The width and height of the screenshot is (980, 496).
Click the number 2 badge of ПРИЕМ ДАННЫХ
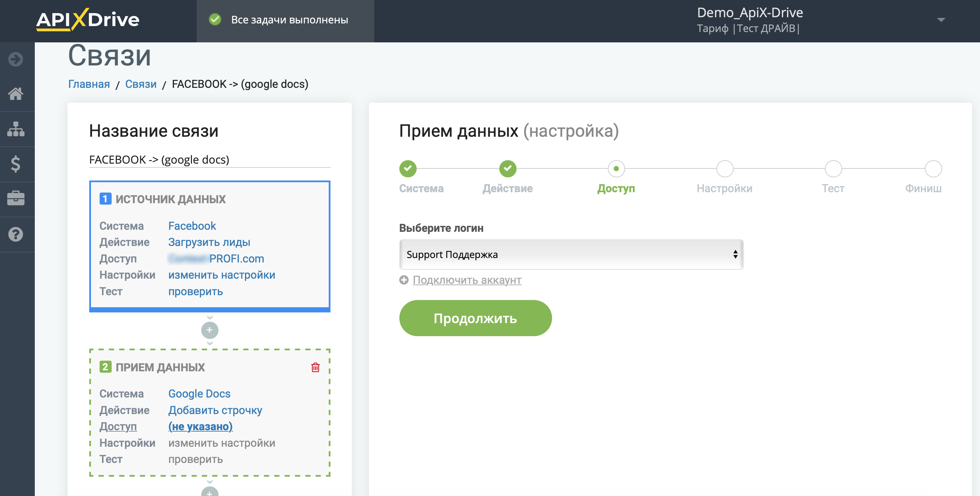pos(105,367)
